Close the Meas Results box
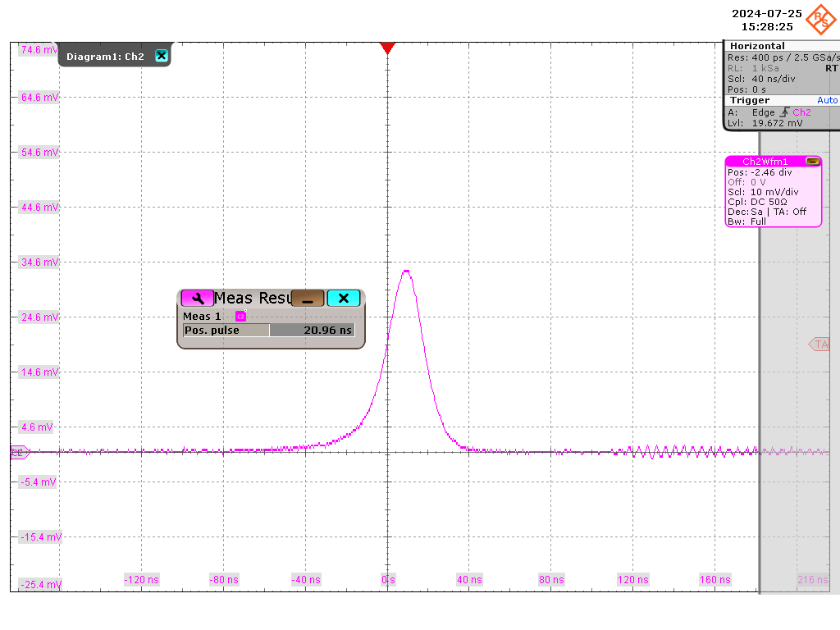840x630 pixels. 343,299
